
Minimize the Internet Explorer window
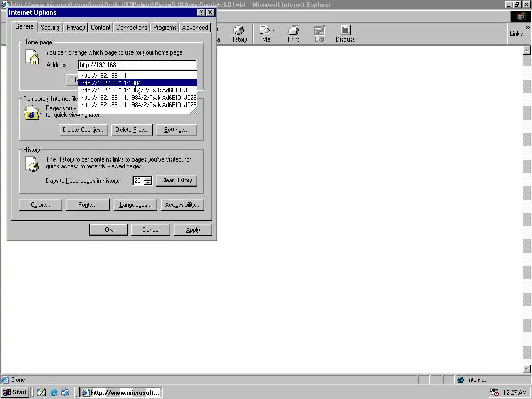509,4
